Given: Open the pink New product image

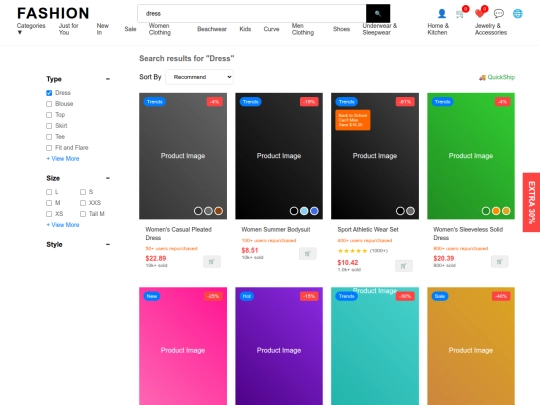Looking at the screenshot, I should pyautogui.click(x=183, y=346).
